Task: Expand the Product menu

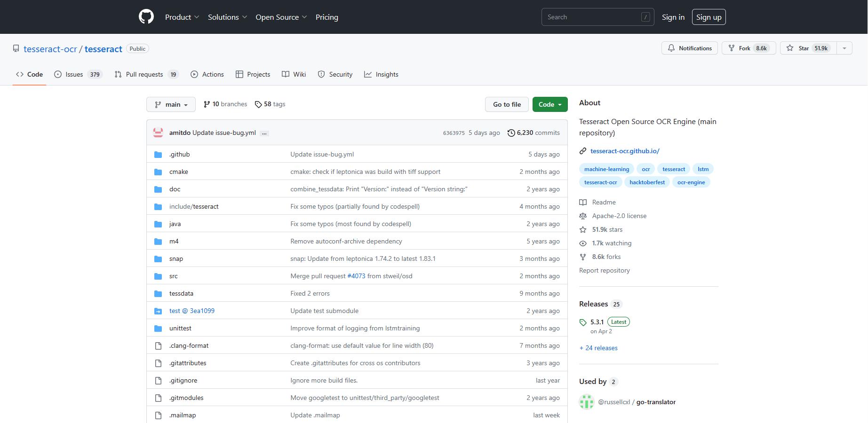Action: coord(182,17)
